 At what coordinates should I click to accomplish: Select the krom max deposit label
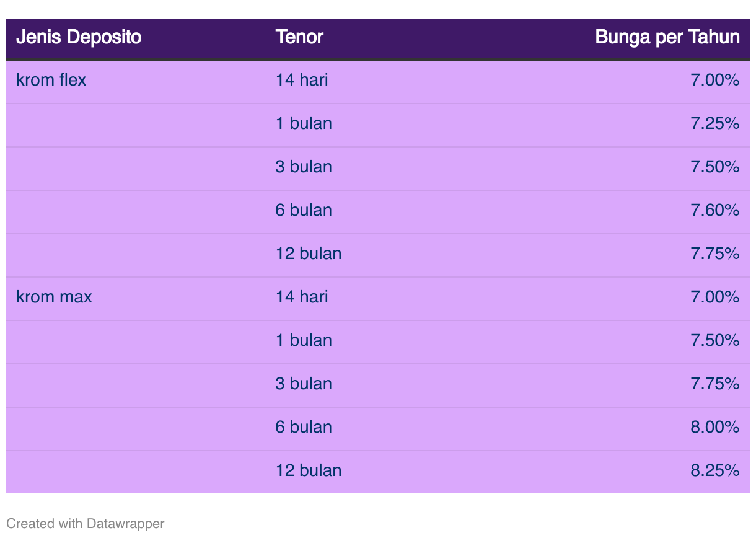[54, 297]
